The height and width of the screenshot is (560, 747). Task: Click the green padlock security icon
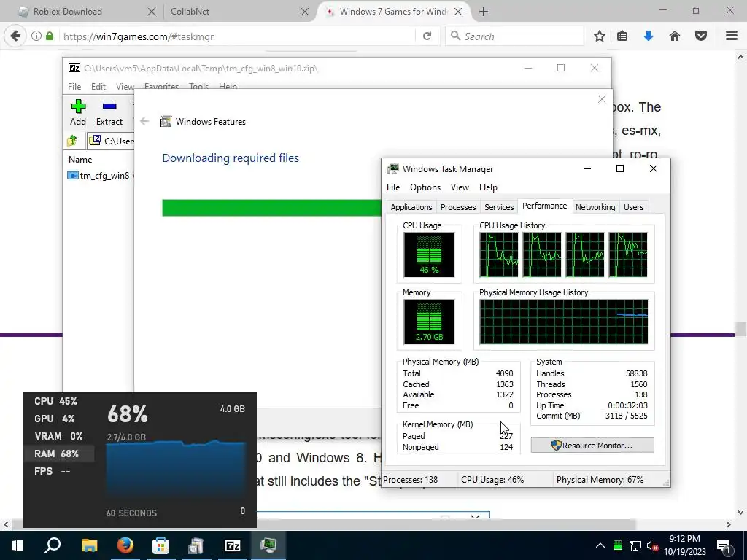coord(50,36)
